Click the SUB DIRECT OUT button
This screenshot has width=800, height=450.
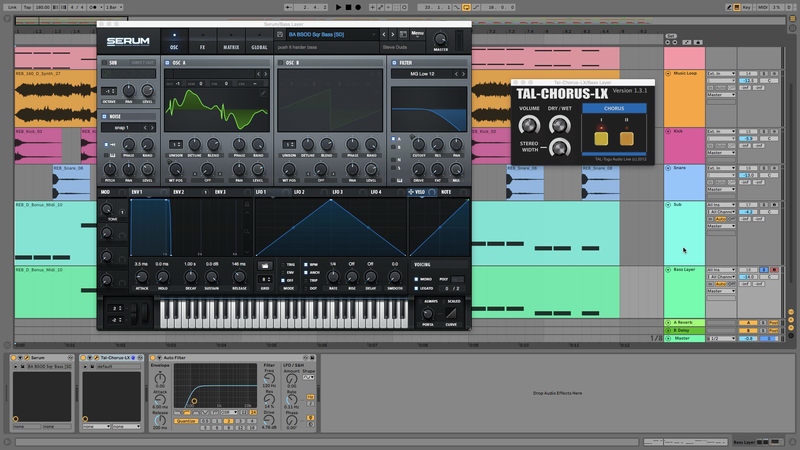tap(142, 63)
